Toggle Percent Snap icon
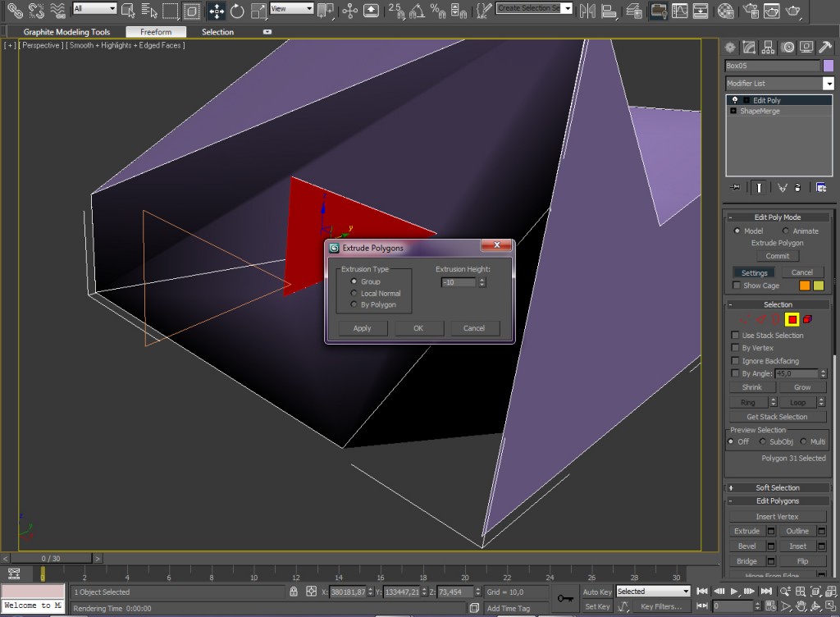Image resolution: width=840 pixels, height=617 pixels. click(438, 10)
